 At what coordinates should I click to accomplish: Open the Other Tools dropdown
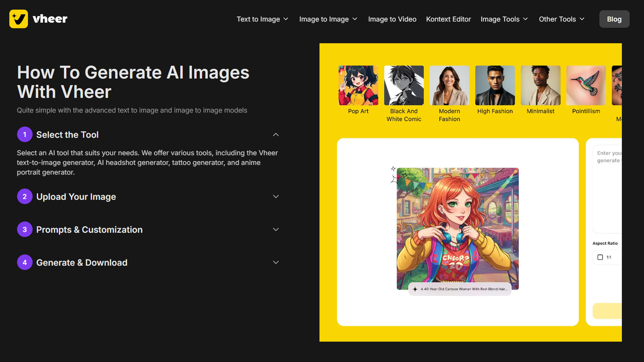tap(561, 19)
